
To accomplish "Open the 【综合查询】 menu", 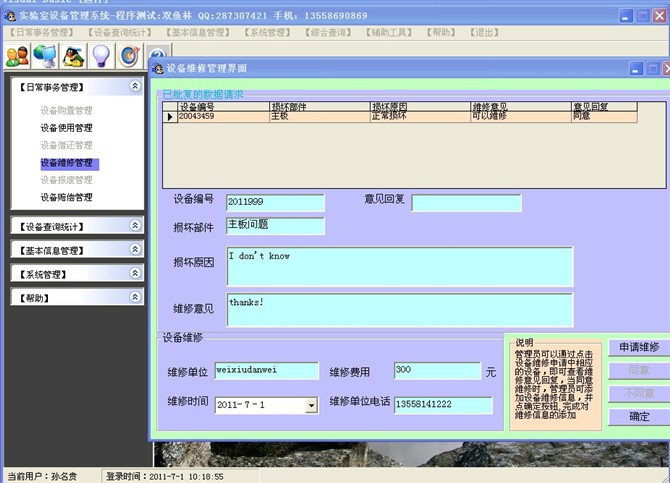I will (328, 32).
